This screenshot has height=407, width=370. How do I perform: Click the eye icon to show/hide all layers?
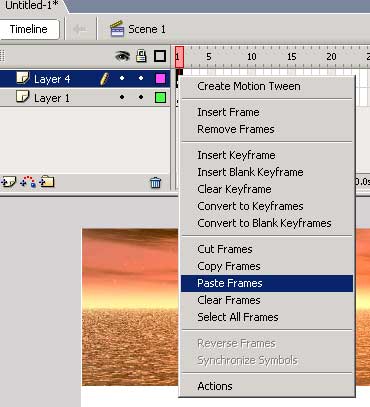pos(122,56)
